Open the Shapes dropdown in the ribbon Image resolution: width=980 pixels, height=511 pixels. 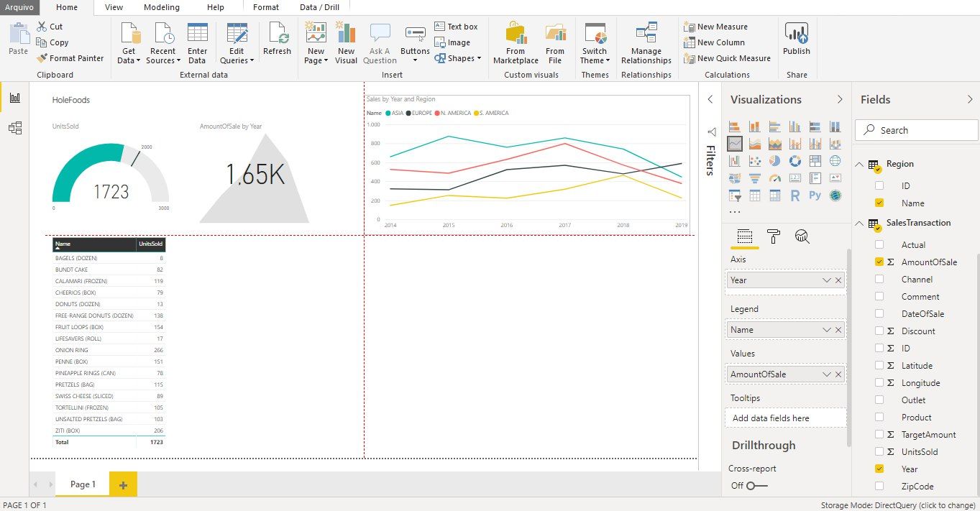click(459, 58)
